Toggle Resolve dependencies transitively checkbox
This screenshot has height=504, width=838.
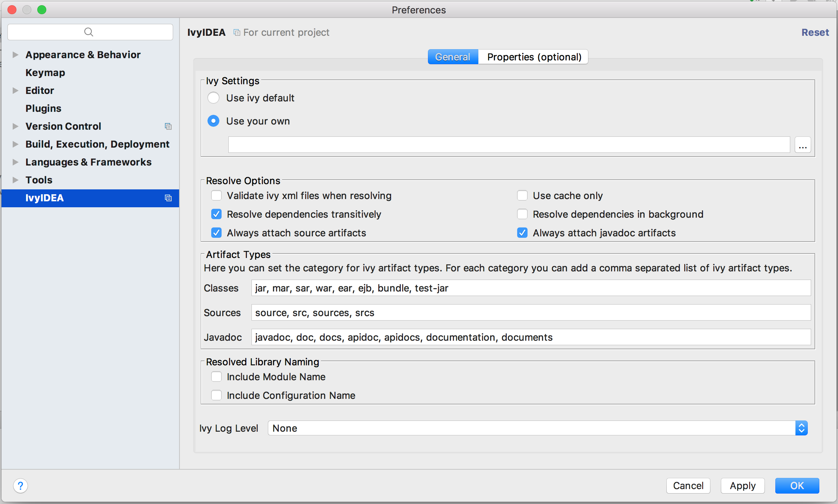217,214
